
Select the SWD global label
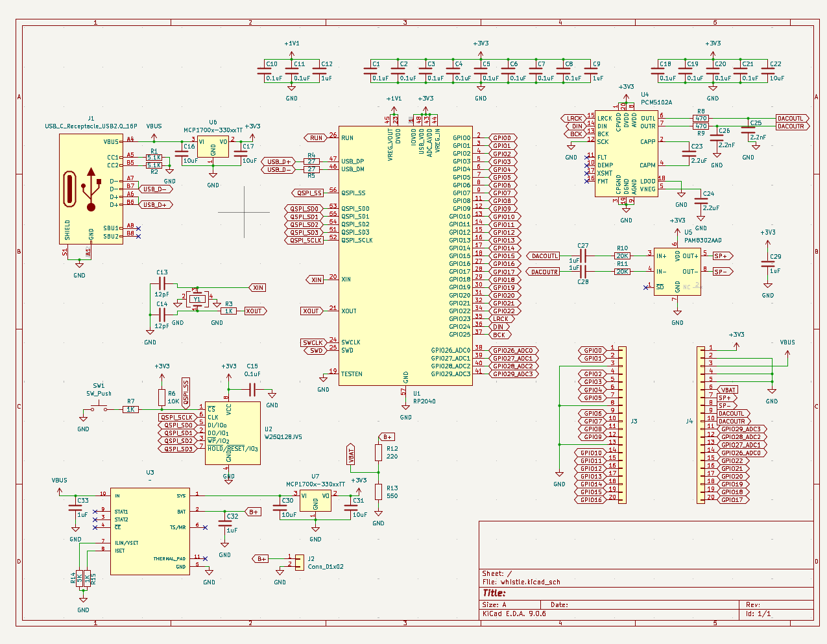pos(315,350)
